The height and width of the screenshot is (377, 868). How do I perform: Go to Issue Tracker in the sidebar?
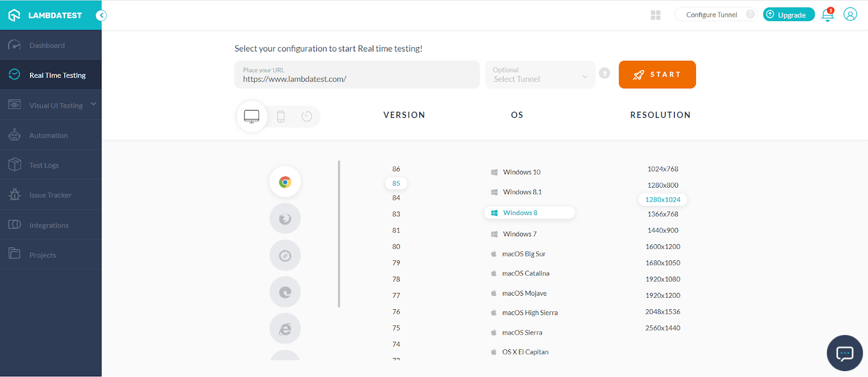point(50,195)
